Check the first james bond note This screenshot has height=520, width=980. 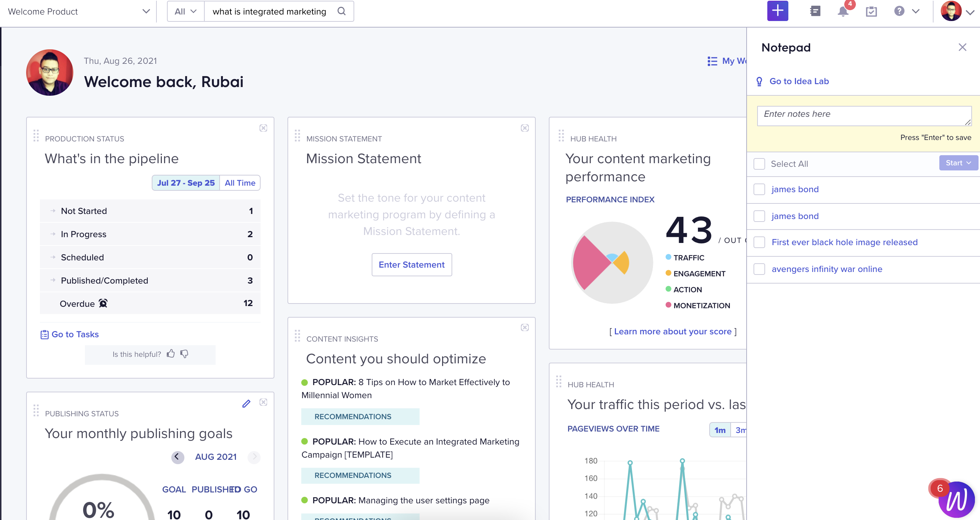759,190
